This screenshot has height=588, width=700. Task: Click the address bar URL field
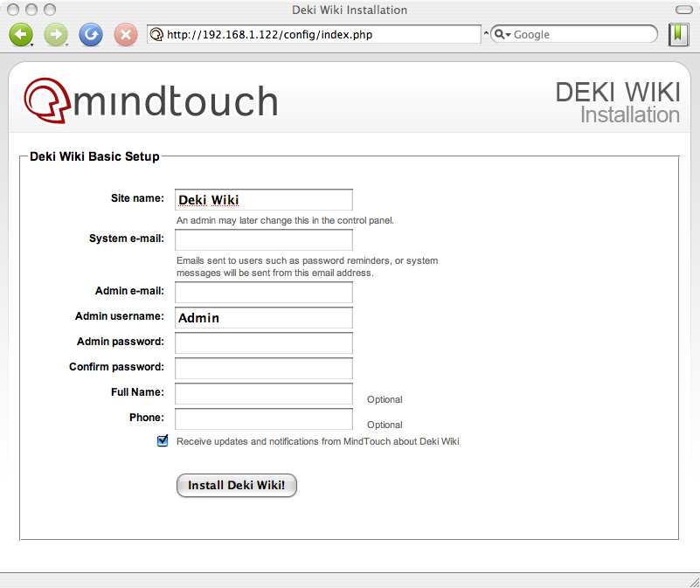point(314,34)
